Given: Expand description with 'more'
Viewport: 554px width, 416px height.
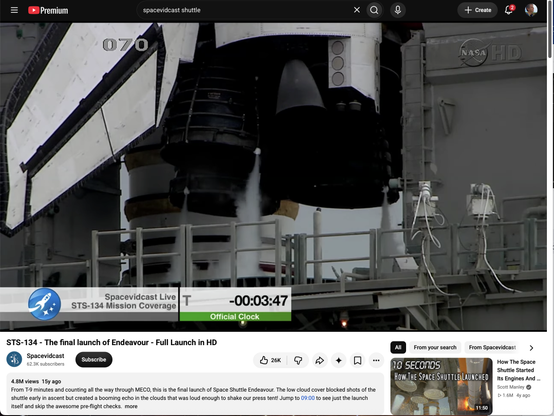Looking at the screenshot, I should tap(131, 406).
